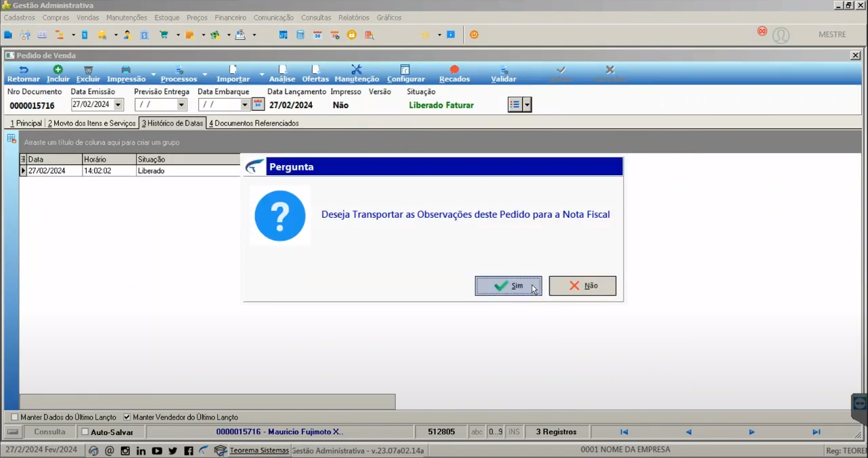Expand the Previsão Entrega date dropdown
This screenshot has height=458, width=868.
pos(181,105)
